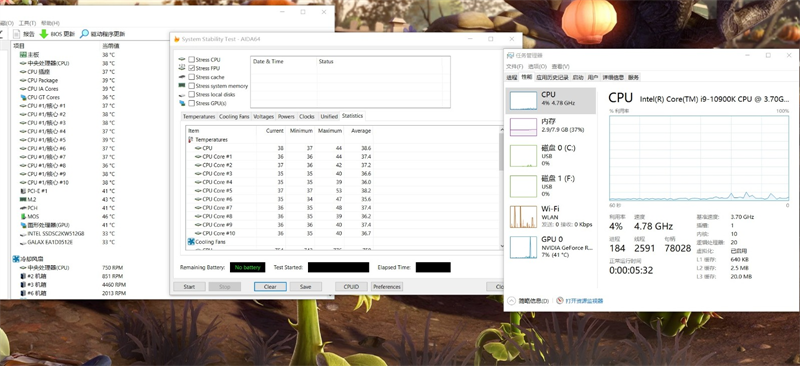Click the Maximum column header

[x=330, y=131]
